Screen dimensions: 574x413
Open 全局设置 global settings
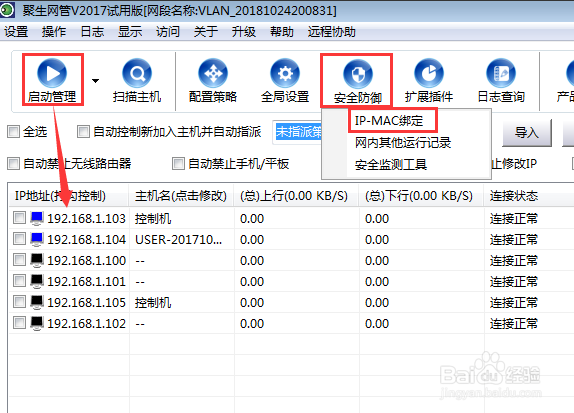(x=285, y=73)
